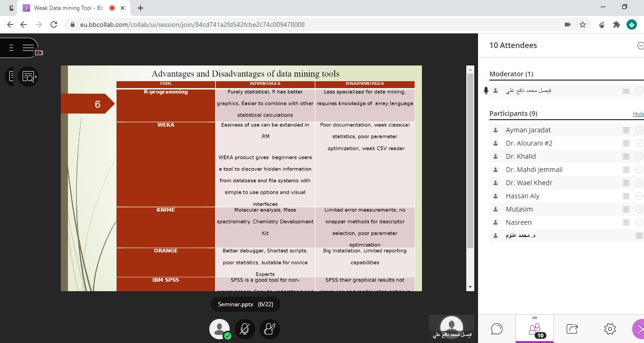The width and height of the screenshot is (644, 343).
Task: Click connection status icon for Dr. Khalid
Action: pos(626,156)
